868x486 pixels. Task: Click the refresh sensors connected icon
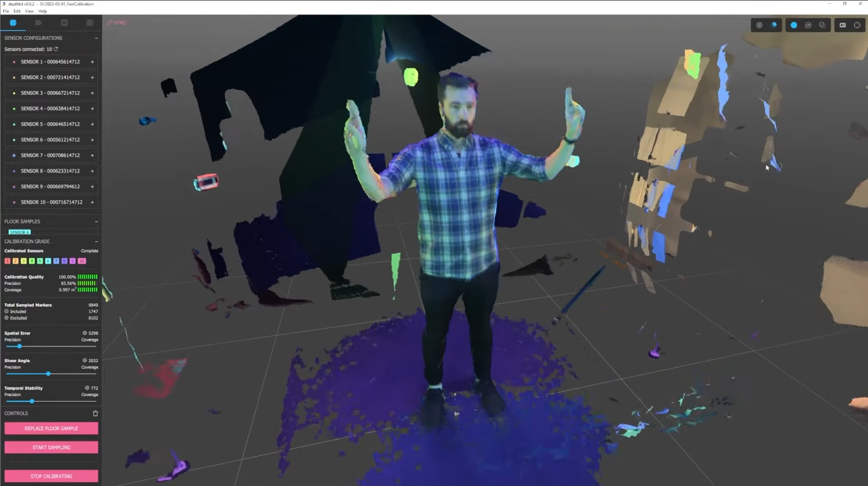(56, 49)
